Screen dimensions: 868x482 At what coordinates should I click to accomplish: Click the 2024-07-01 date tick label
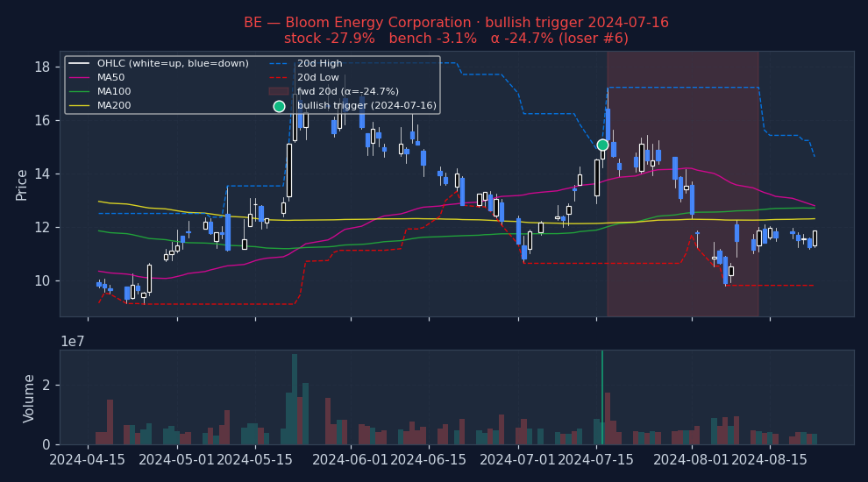518,459
